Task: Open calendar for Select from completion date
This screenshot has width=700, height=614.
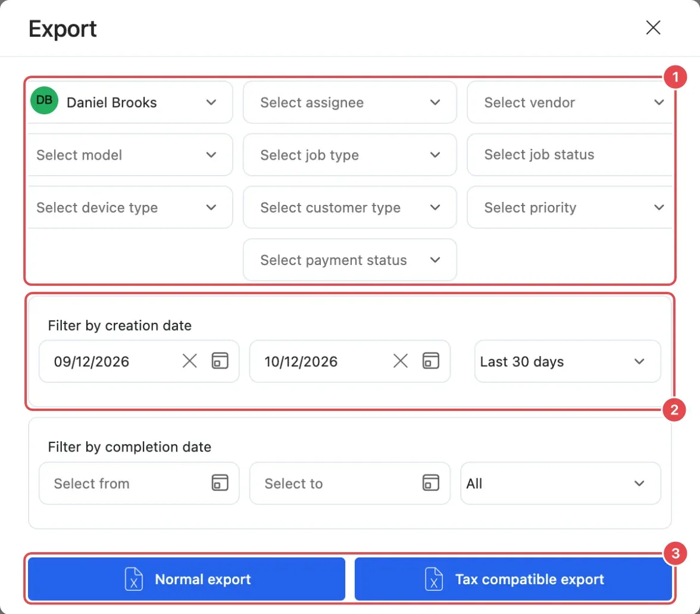Action: click(x=220, y=483)
